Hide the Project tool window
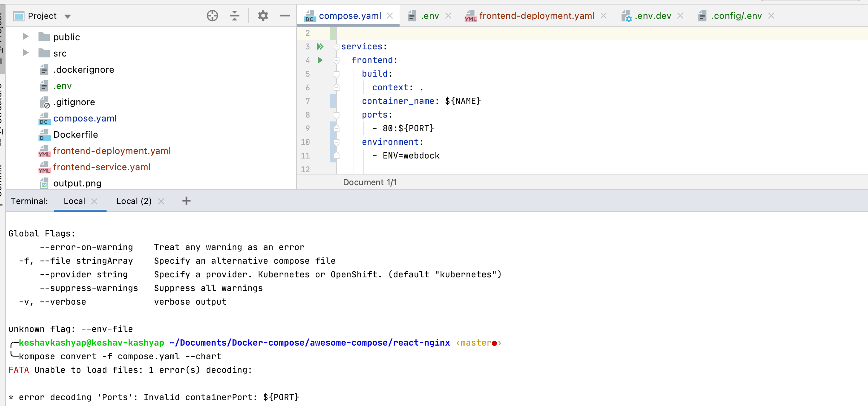Viewport: 868px width, 406px height. pyautogui.click(x=285, y=16)
